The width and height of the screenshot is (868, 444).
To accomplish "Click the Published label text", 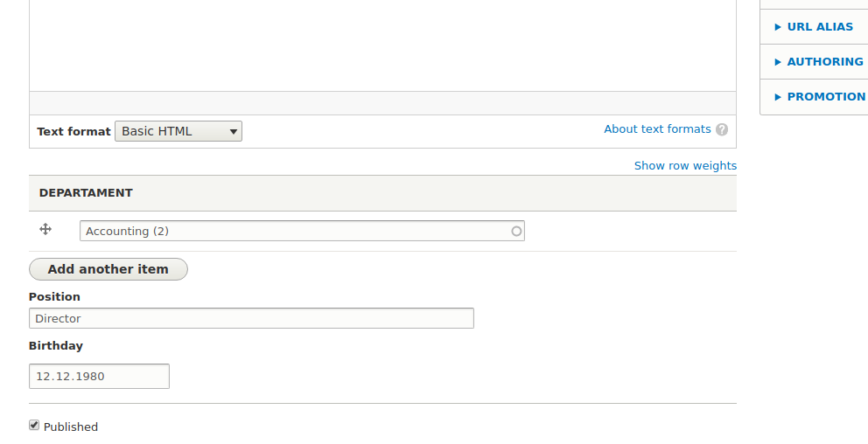I will 71,427.
